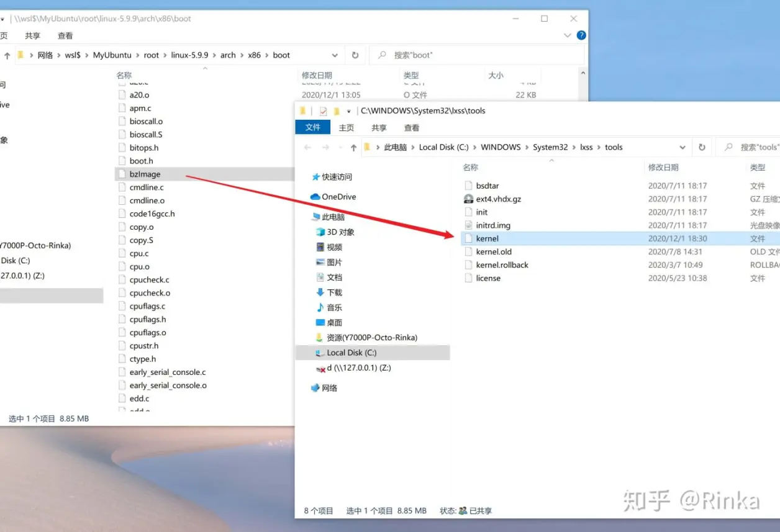Viewport: 780px width, 532px height.
Task: Open 文件 (File) menu in tools window
Action: (313, 127)
